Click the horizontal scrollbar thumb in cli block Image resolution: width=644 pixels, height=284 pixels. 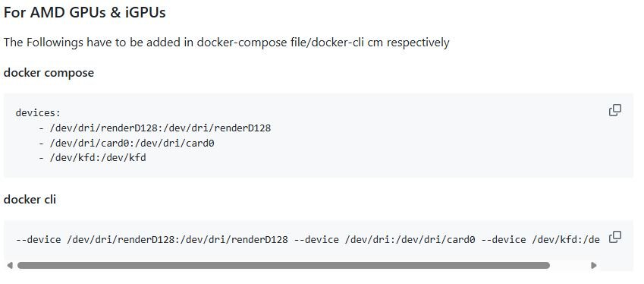click(x=284, y=266)
